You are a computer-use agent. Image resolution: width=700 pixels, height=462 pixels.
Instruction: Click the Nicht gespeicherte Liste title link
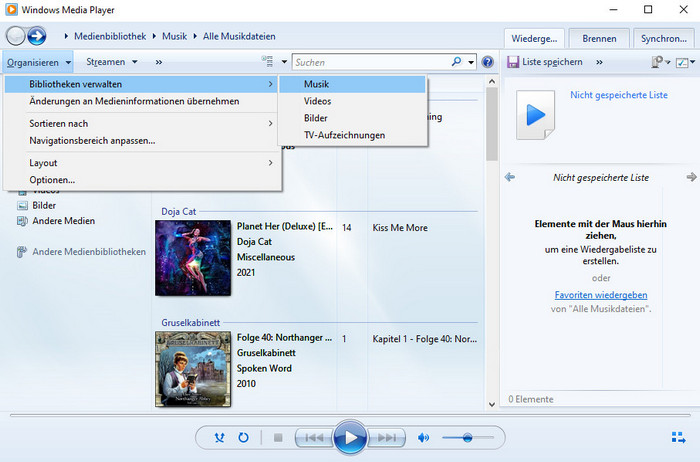pos(619,95)
